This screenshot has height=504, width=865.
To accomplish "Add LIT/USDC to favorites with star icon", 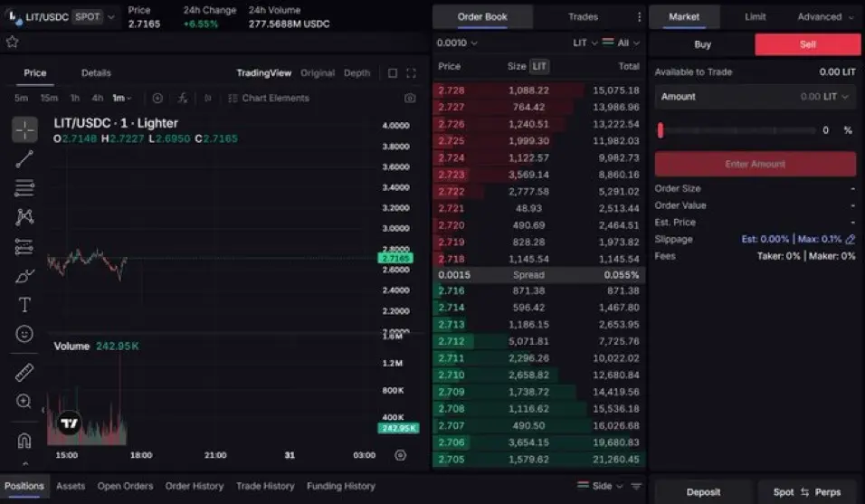I will [12, 42].
